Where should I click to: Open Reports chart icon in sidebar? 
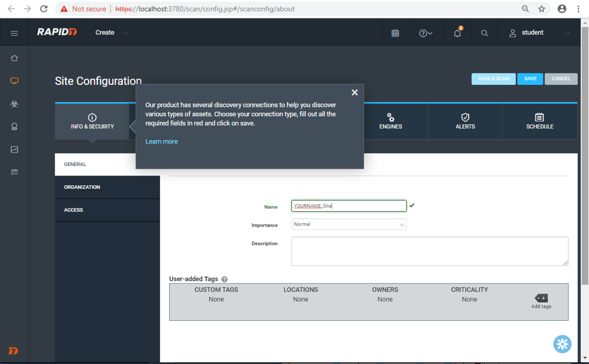(x=14, y=150)
